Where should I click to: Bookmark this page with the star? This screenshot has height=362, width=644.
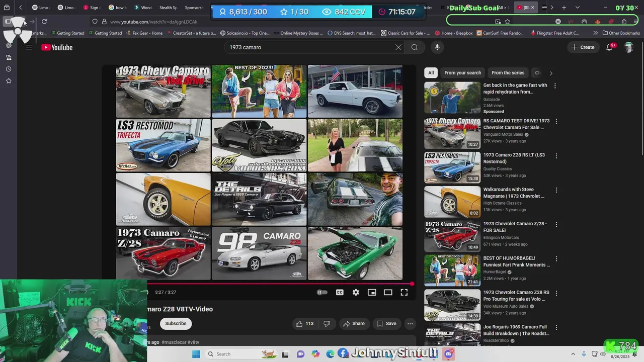pos(507,22)
